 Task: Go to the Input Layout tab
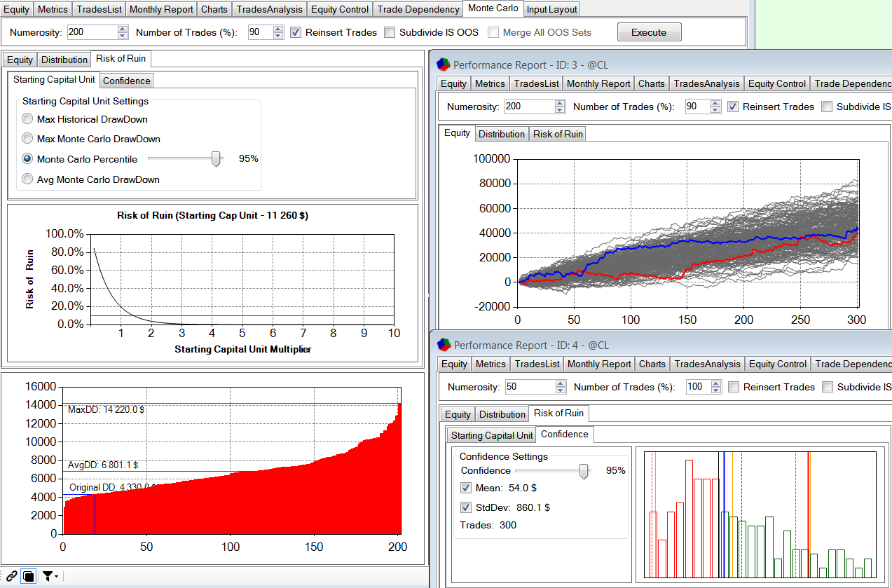(552, 9)
